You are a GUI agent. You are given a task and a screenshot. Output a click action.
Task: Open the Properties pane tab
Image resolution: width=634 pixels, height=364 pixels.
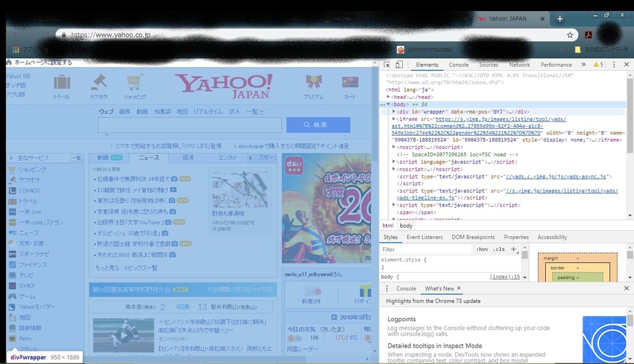coord(516,237)
